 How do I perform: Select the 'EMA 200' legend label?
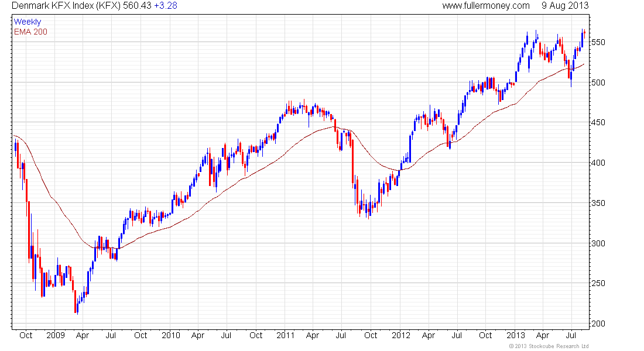(31, 32)
